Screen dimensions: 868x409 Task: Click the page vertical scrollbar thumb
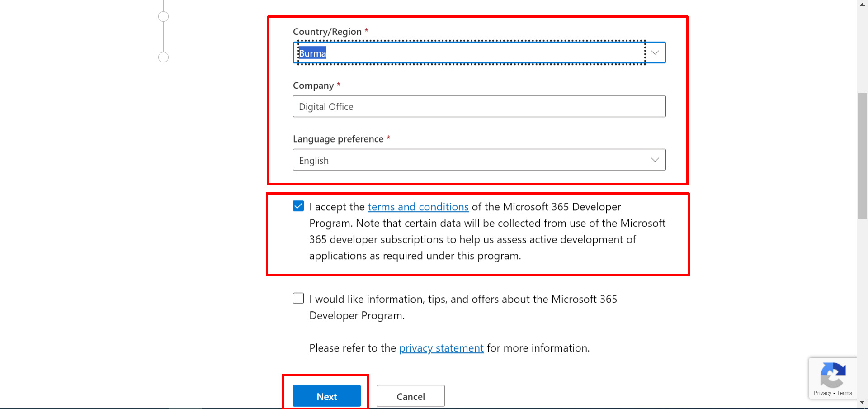pos(862,156)
